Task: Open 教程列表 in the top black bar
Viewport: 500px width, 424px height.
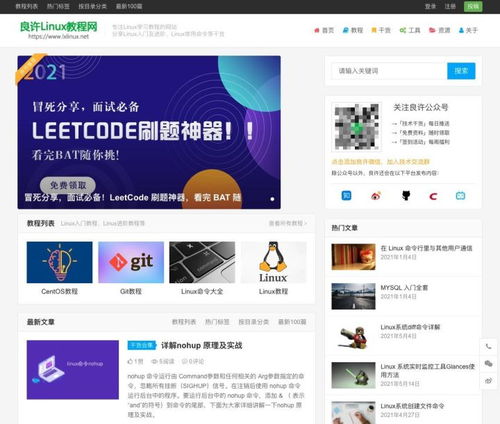Action: click(27, 6)
